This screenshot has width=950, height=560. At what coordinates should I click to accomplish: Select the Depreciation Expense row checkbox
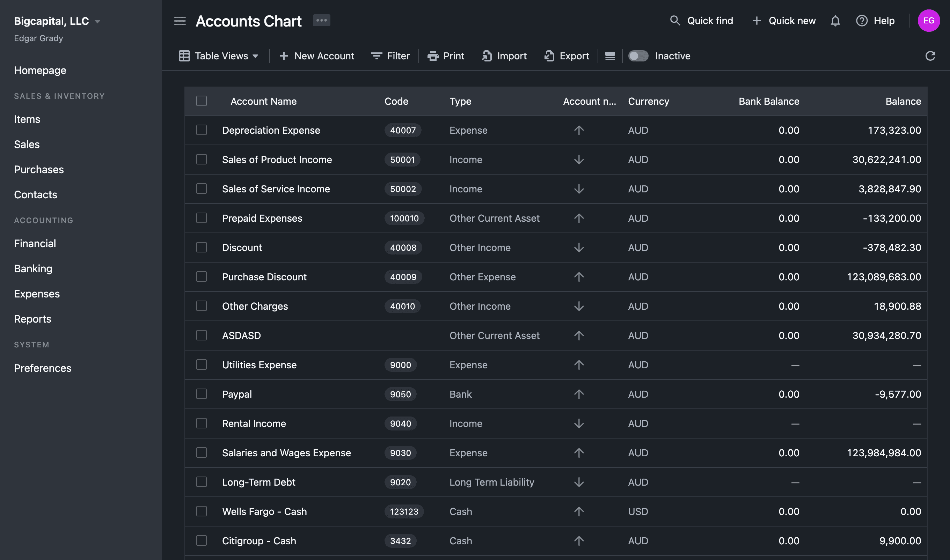(202, 130)
